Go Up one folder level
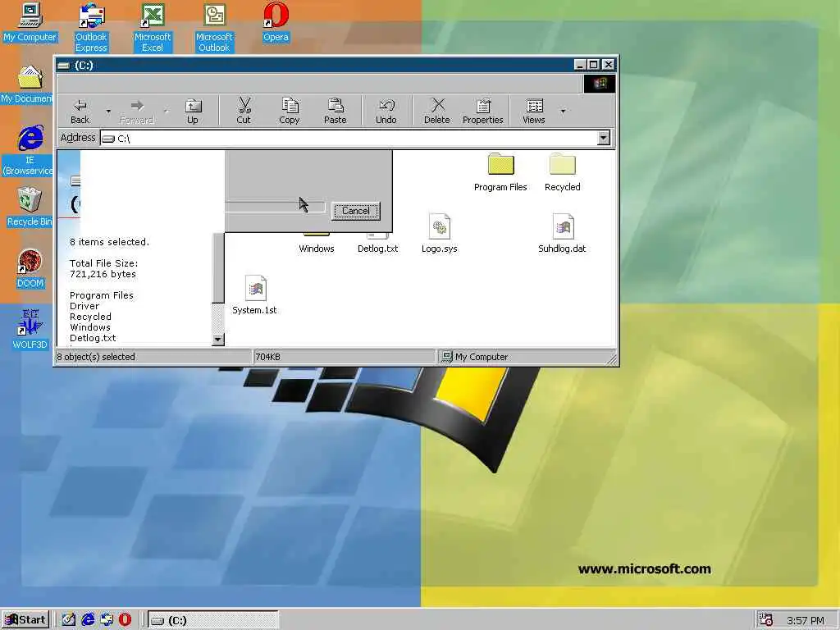The height and width of the screenshot is (630, 840). pos(192,111)
